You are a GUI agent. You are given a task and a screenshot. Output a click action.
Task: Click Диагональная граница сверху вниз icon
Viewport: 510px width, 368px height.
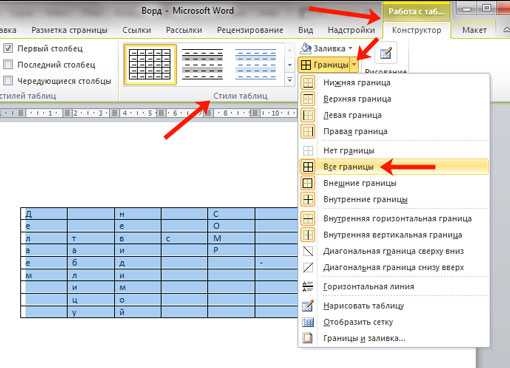click(x=308, y=251)
